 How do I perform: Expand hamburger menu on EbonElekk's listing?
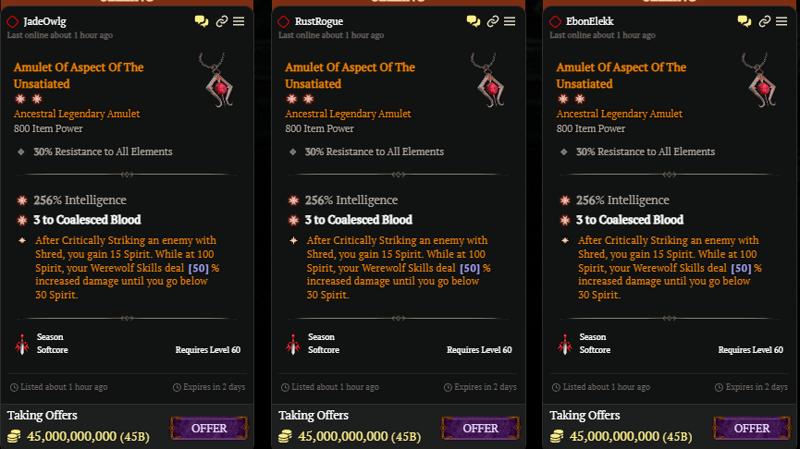point(781,21)
